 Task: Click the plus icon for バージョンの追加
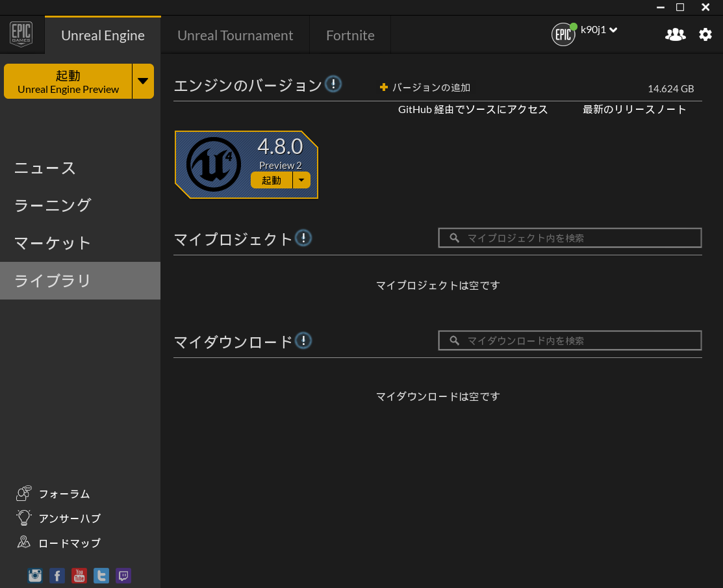coord(384,87)
